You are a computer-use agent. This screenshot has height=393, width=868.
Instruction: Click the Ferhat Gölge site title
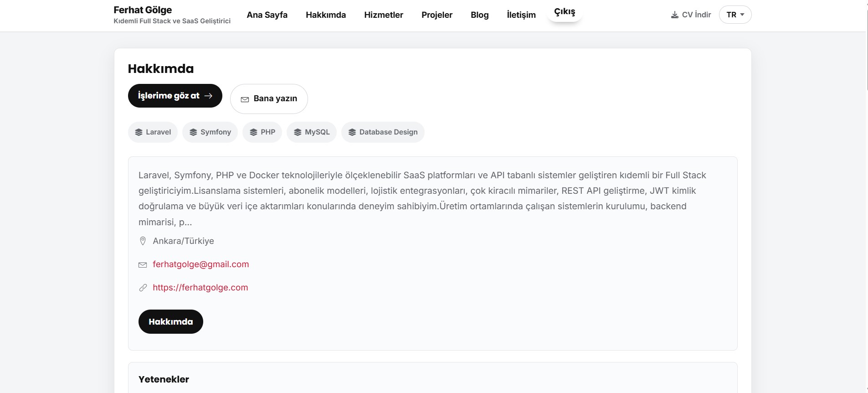tap(143, 10)
